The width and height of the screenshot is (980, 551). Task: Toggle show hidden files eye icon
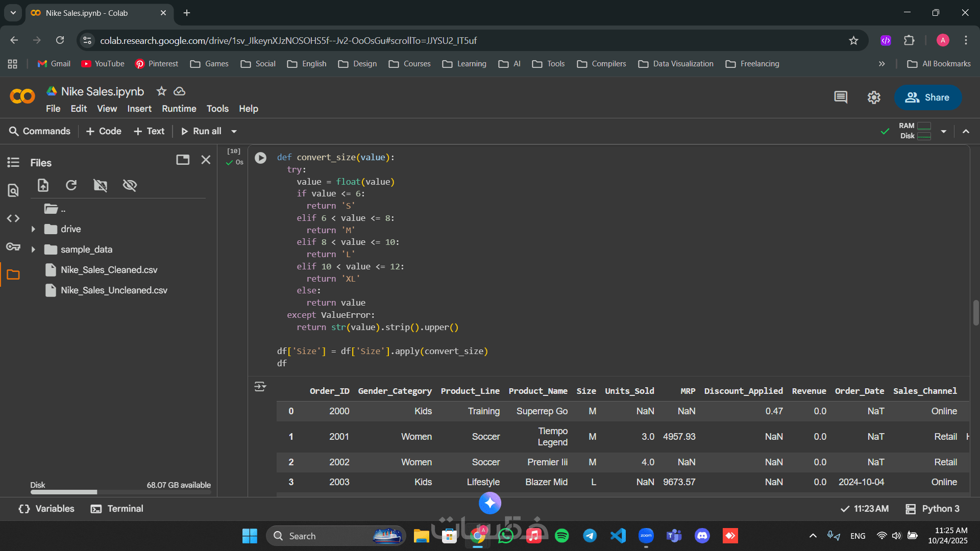pos(130,185)
